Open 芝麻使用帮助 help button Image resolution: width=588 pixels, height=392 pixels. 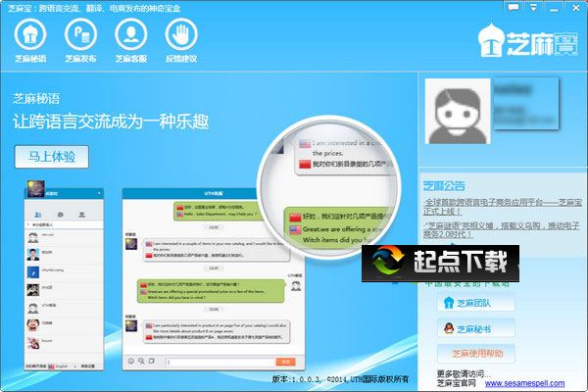pos(475,354)
